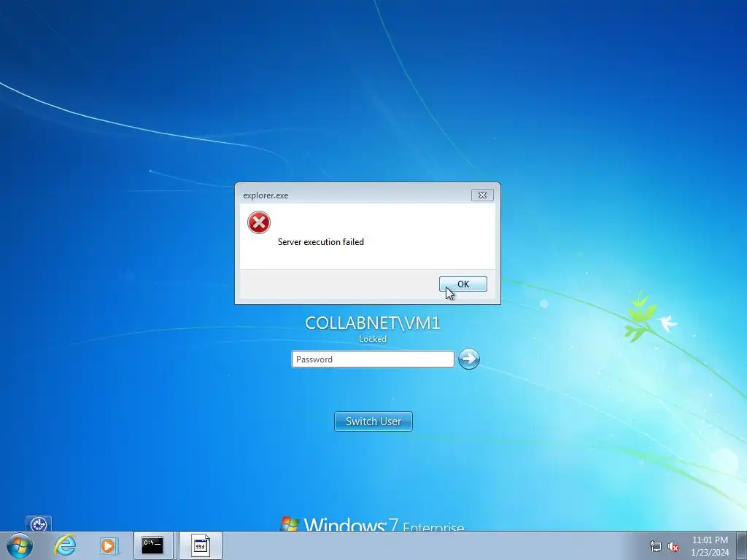Open the clock showing 11:01 PM
The width and height of the screenshot is (747, 560).
[710, 545]
